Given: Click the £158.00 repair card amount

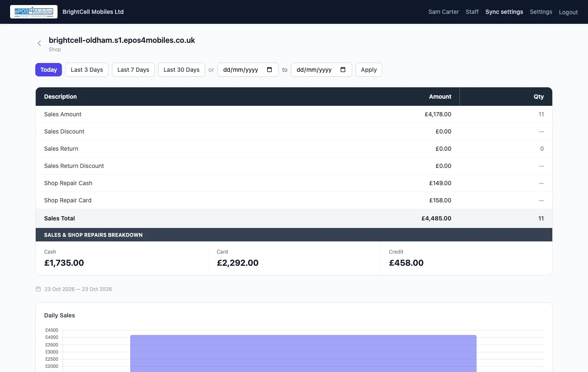Looking at the screenshot, I should tap(440, 200).
